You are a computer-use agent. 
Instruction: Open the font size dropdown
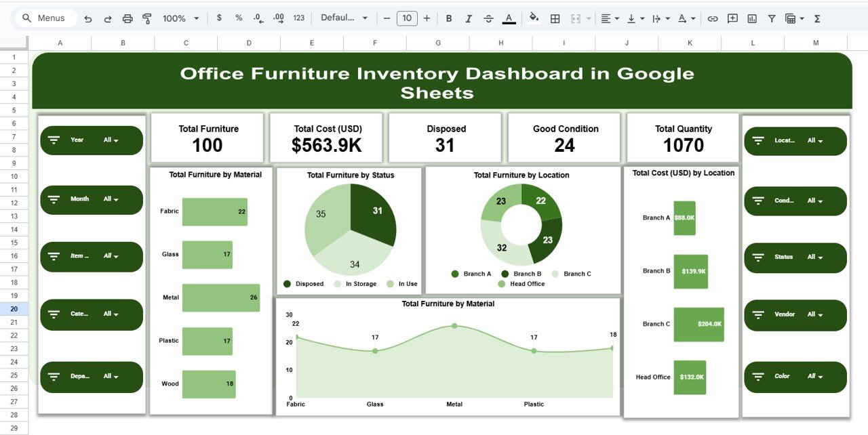pyautogui.click(x=407, y=18)
